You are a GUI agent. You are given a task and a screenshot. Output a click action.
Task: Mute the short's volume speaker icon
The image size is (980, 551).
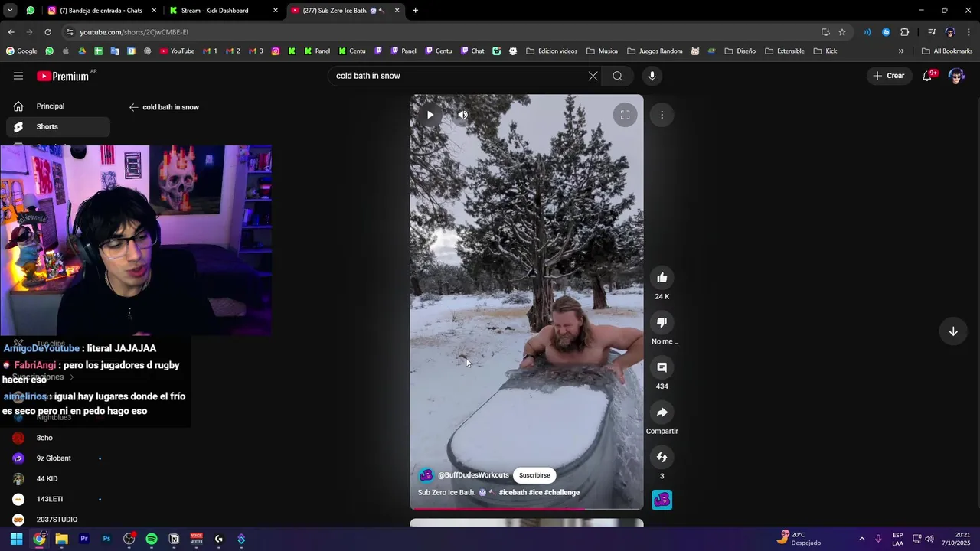click(462, 115)
